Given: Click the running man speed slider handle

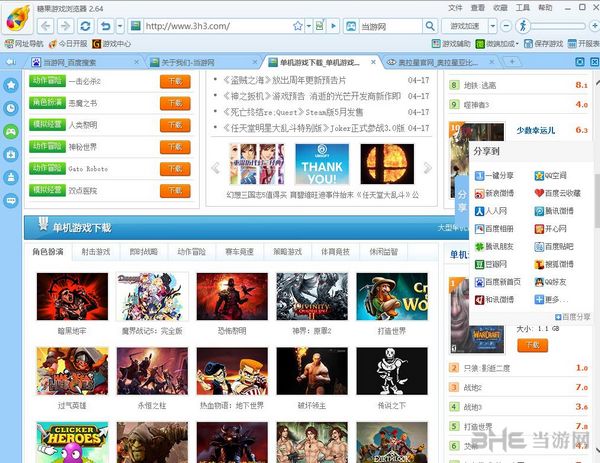Looking at the screenshot, I should [523, 26].
